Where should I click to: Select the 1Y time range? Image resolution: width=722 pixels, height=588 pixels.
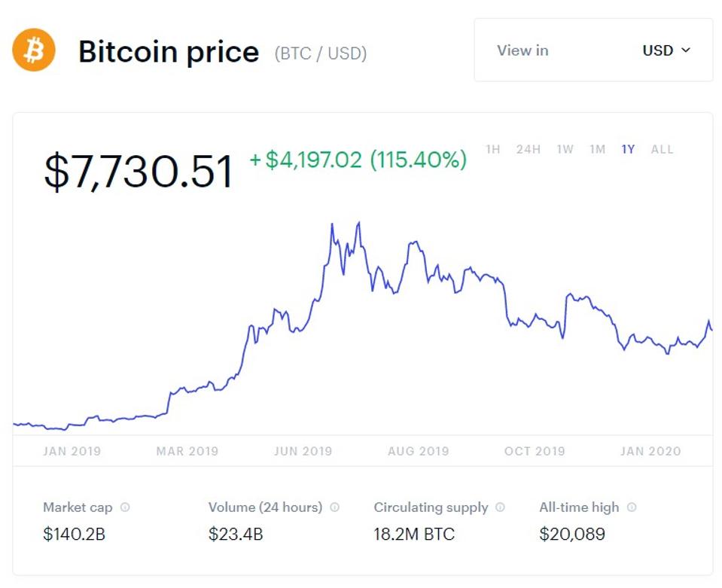point(628,149)
